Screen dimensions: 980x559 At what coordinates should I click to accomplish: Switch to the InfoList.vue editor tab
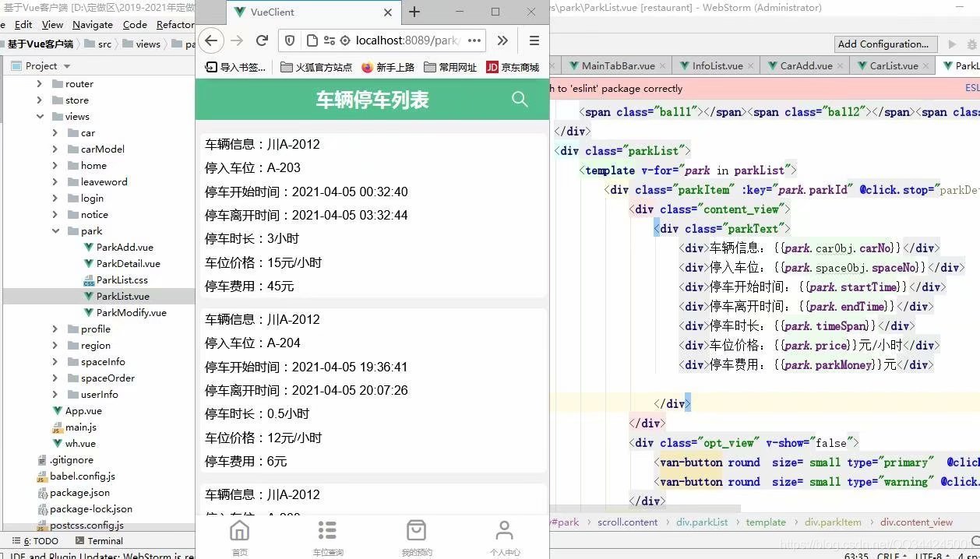click(x=717, y=65)
